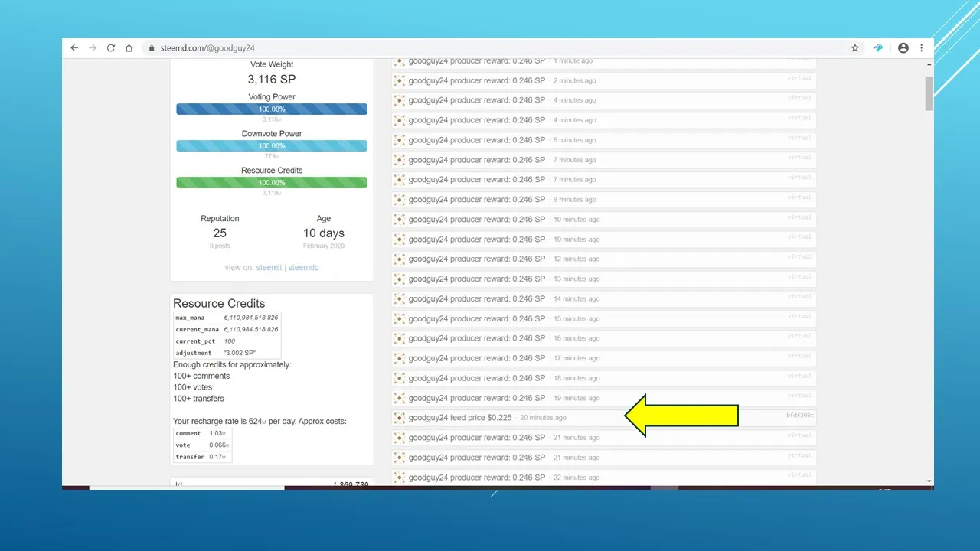Image resolution: width=980 pixels, height=551 pixels.
Task: Click the blue Voting Power progress bar
Action: 272,109
